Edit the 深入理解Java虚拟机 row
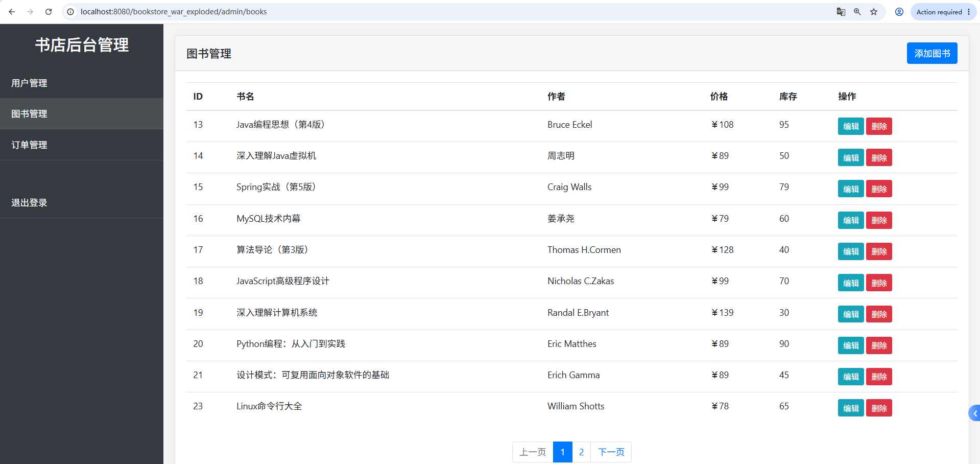980x464 pixels. pyautogui.click(x=851, y=157)
